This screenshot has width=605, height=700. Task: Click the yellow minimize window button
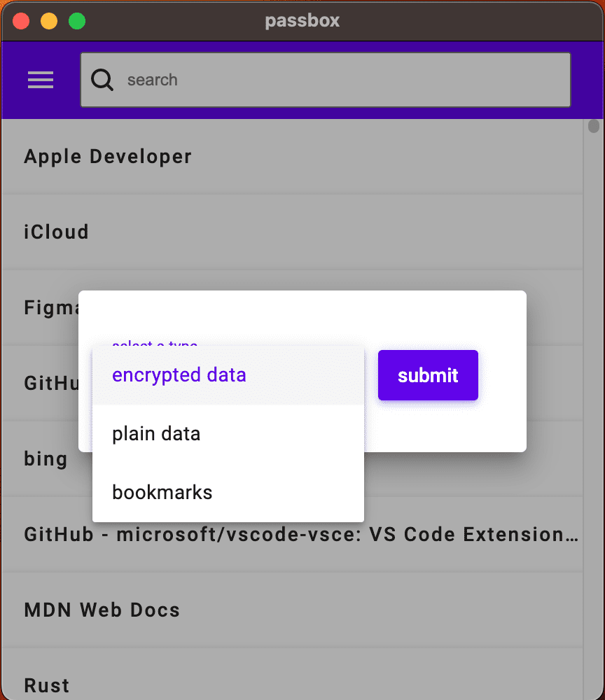49,21
